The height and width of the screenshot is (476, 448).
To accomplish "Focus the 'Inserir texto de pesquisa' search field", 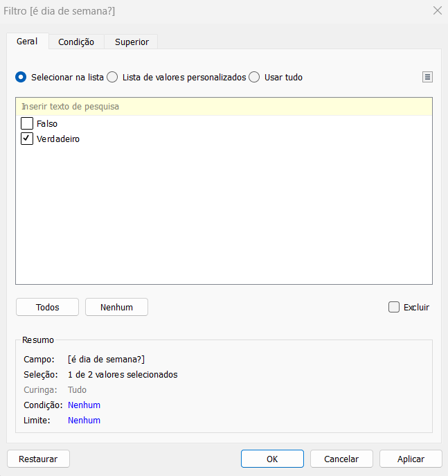I will click(224, 107).
